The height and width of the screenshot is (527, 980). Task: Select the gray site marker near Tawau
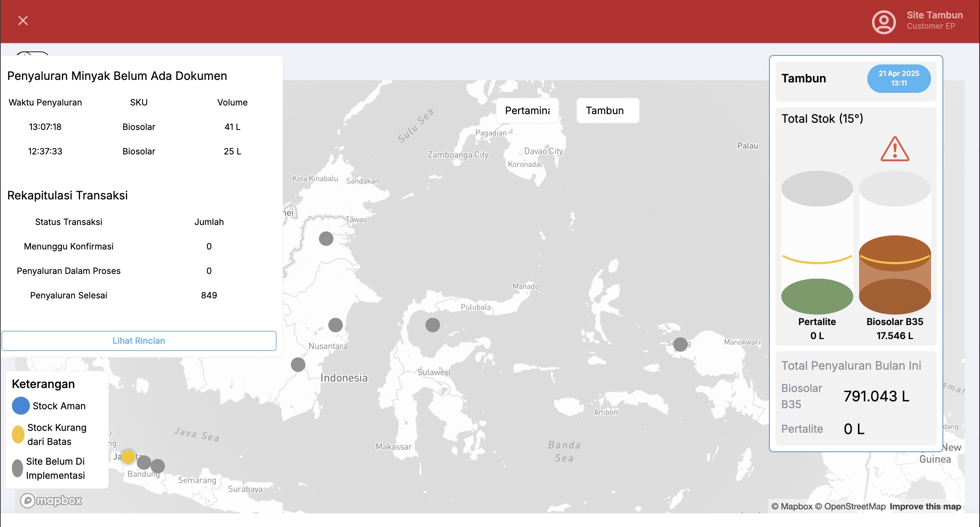tap(326, 239)
